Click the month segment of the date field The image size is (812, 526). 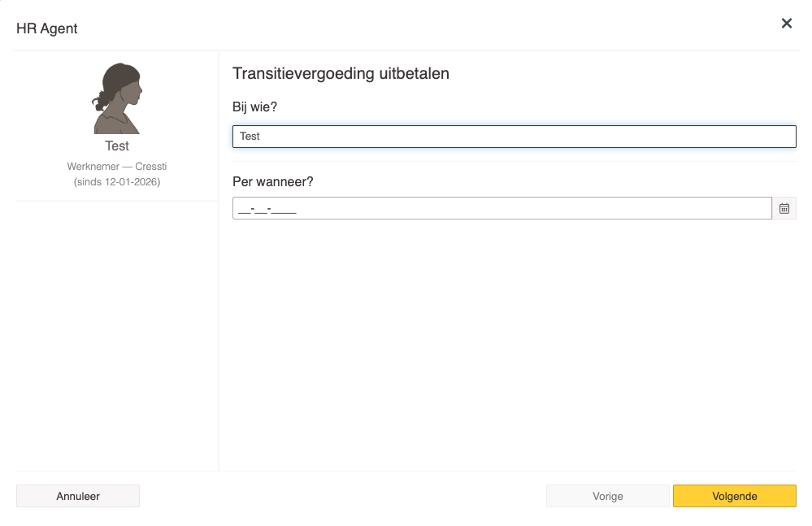coord(263,209)
